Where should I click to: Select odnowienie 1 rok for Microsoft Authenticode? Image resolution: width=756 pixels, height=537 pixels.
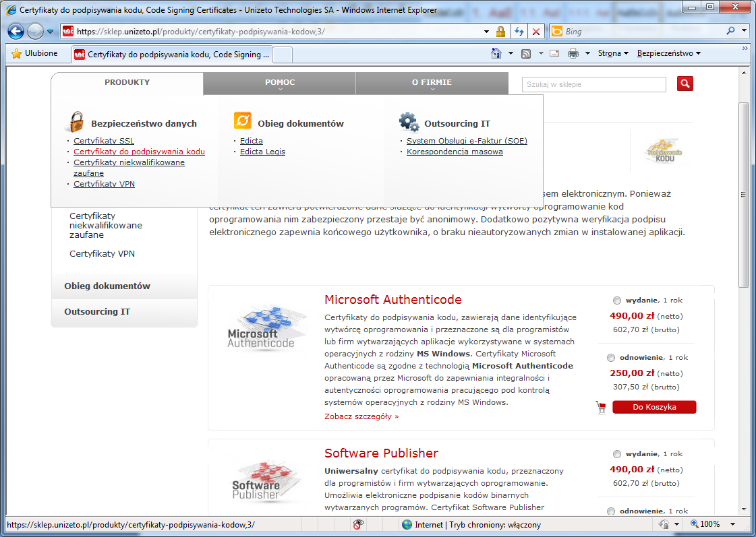pyautogui.click(x=611, y=358)
